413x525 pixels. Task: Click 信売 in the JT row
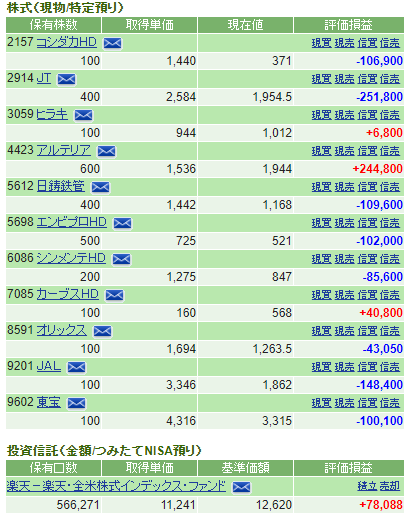coord(390,79)
